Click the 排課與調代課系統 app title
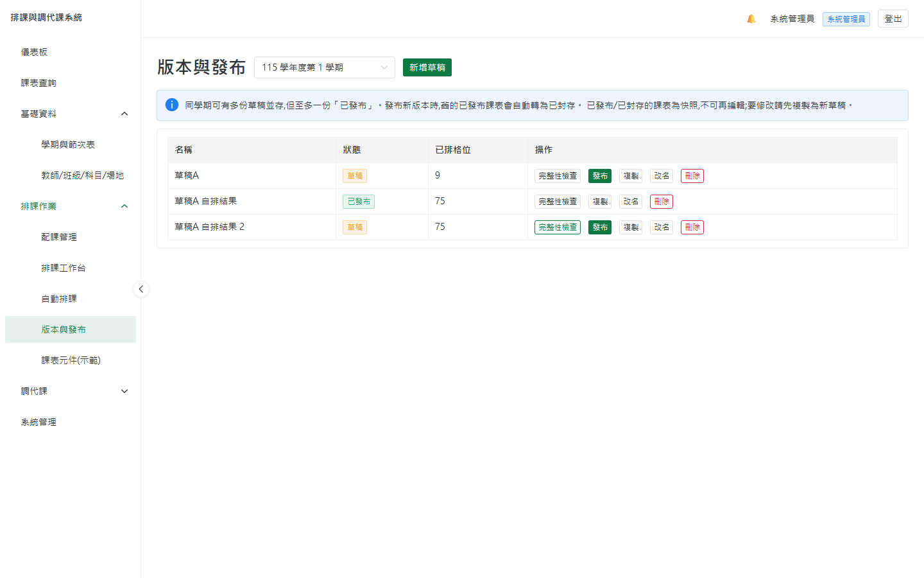The width and height of the screenshot is (924, 578). (x=46, y=17)
